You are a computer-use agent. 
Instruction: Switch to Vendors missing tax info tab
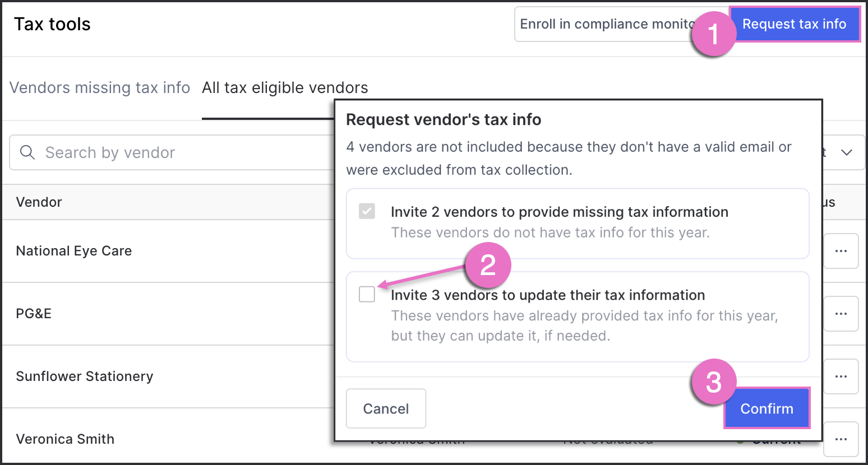pos(100,88)
